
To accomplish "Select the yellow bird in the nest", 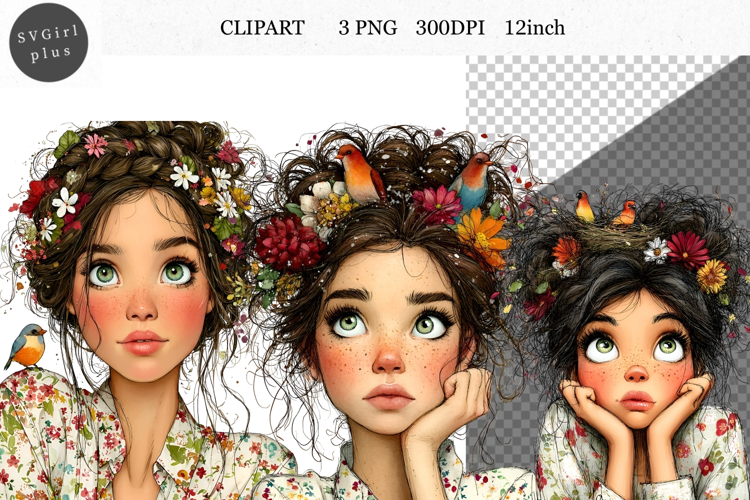I will point(585,207).
